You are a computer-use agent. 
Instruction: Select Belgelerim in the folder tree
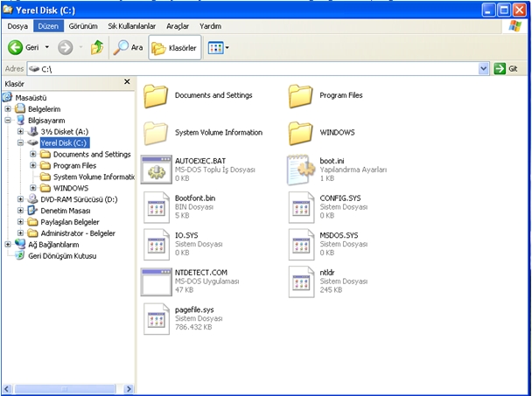[x=44, y=109]
